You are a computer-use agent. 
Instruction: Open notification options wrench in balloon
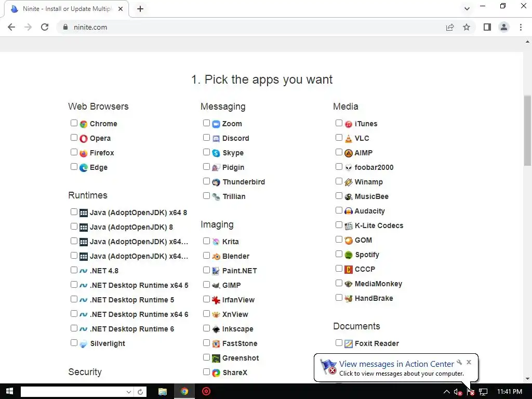tap(459, 362)
